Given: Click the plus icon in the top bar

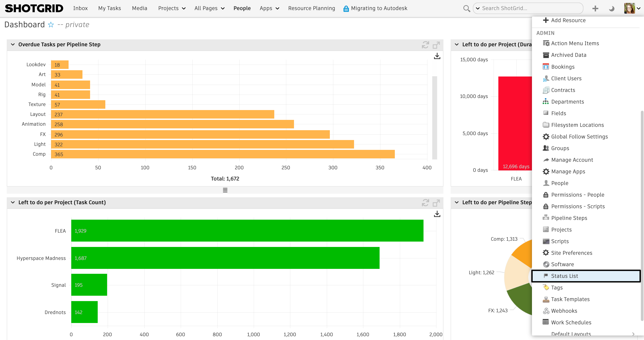Looking at the screenshot, I should click(595, 8).
